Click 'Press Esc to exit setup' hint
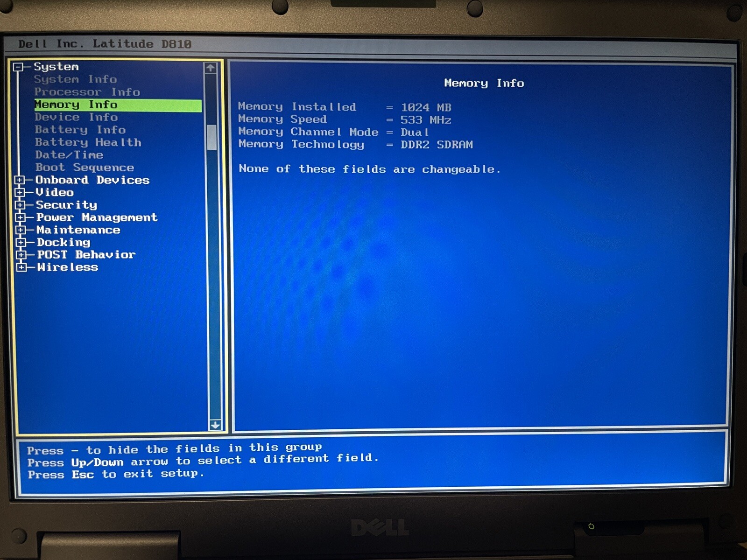Screen dimensions: 747x560 pos(116,474)
